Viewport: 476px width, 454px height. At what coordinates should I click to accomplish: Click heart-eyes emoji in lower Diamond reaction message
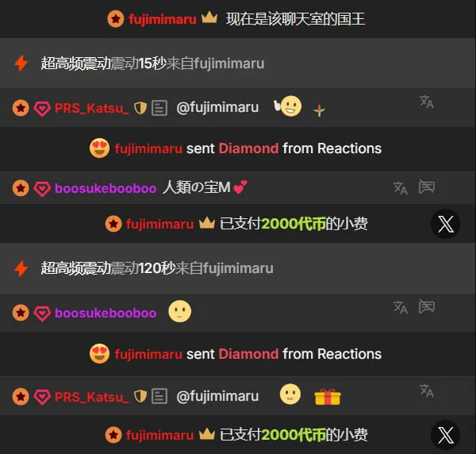pos(99,353)
